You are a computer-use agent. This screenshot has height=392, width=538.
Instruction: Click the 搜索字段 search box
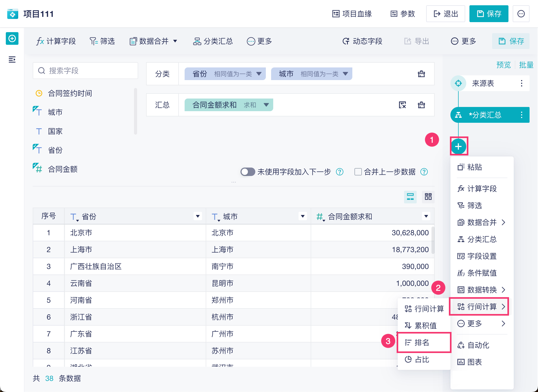[x=85, y=71]
